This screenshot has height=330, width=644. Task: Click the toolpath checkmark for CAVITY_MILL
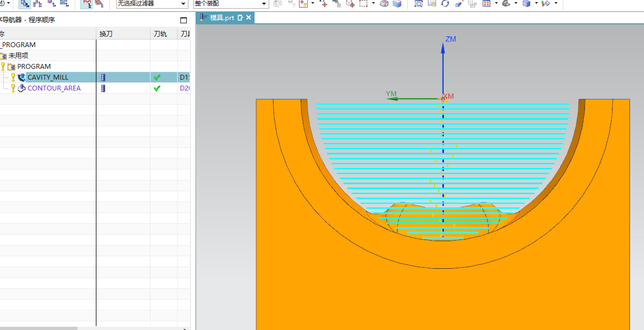[157, 77]
